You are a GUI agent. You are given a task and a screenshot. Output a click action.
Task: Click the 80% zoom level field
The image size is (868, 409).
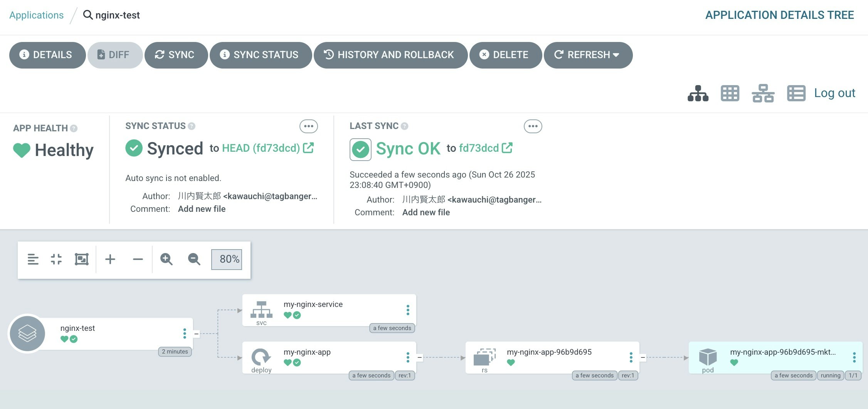[x=227, y=259]
